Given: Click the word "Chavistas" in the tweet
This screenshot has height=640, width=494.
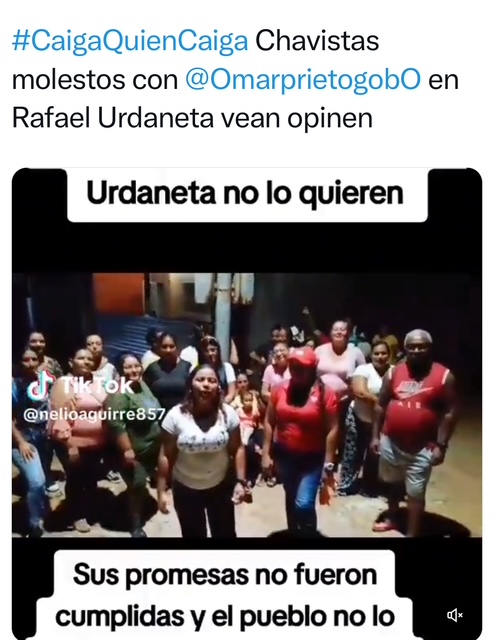Looking at the screenshot, I should [317, 41].
